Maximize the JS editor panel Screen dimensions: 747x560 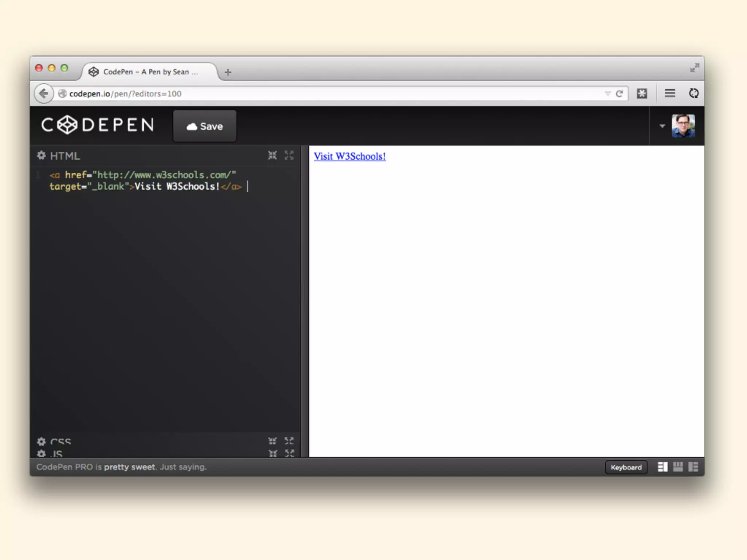pos(289,453)
